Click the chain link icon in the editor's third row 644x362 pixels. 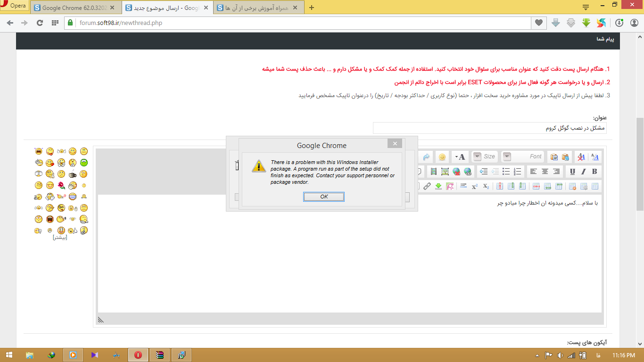427,186
